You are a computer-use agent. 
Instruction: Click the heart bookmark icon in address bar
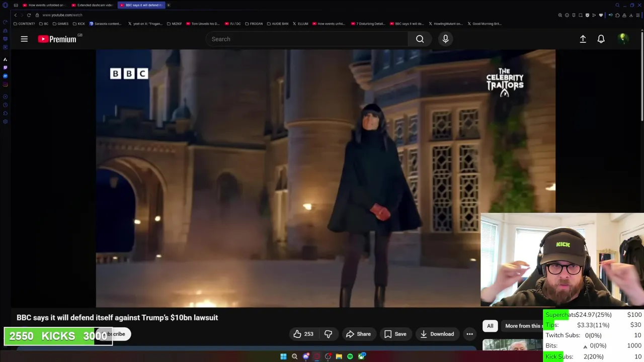601,15
